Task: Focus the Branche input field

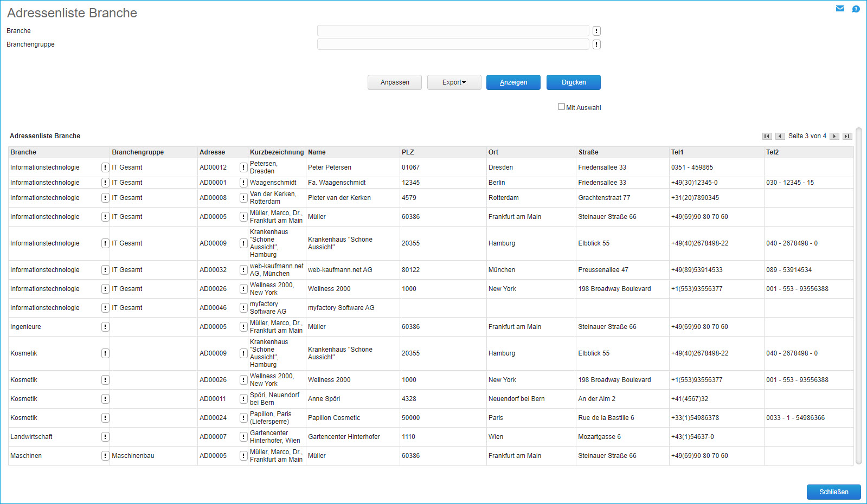Action: pyautogui.click(x=453, y=31)
